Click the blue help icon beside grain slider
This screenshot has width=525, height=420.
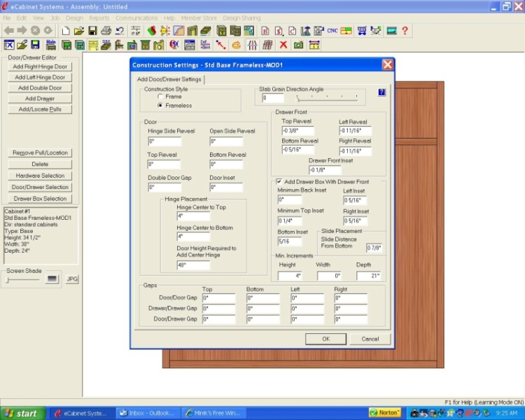pos(381,92)
